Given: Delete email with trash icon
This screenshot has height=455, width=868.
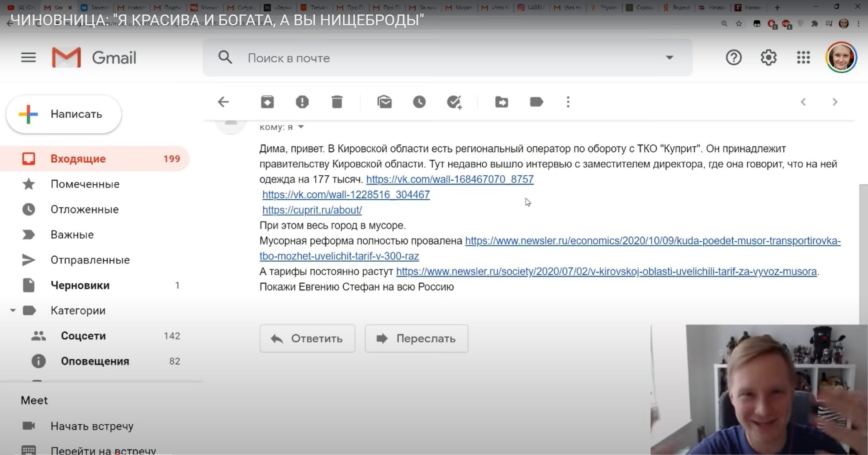Looking at the screenshot, I should [337, 102].
